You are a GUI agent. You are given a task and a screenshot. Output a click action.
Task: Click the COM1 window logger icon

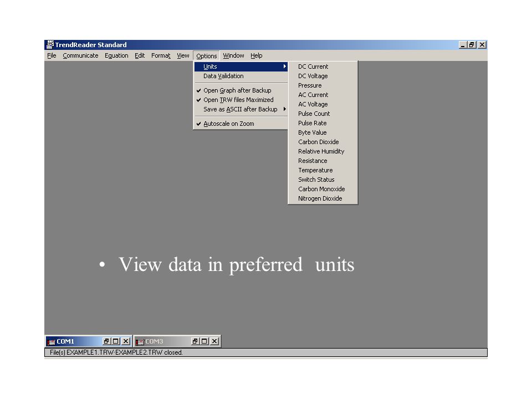(51, 342)
